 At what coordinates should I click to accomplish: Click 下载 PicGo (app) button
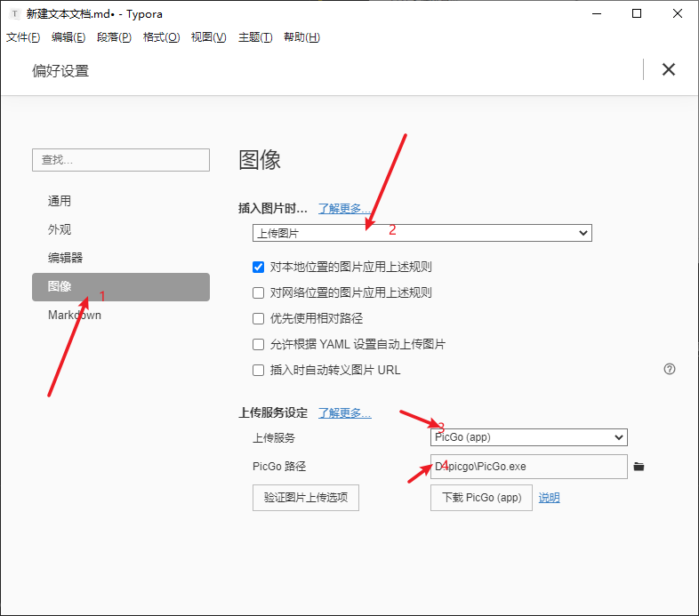coord(481,498)
